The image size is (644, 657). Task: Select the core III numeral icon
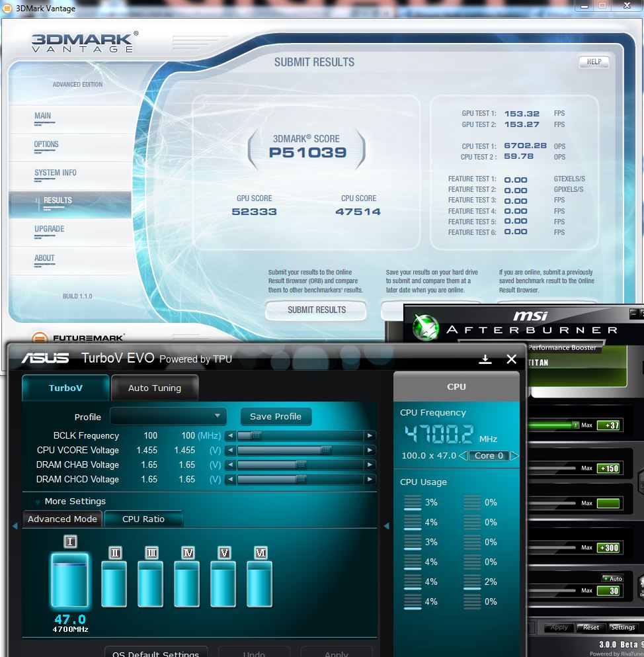pos(151,553)
